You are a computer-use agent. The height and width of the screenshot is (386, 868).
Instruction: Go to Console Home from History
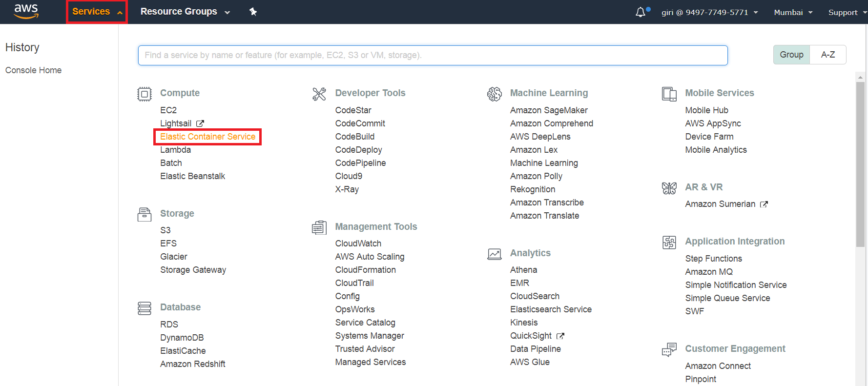[x=33, y=70]
